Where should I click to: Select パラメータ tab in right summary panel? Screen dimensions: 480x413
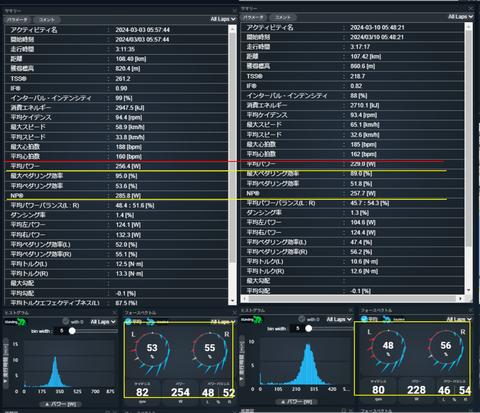253,17
